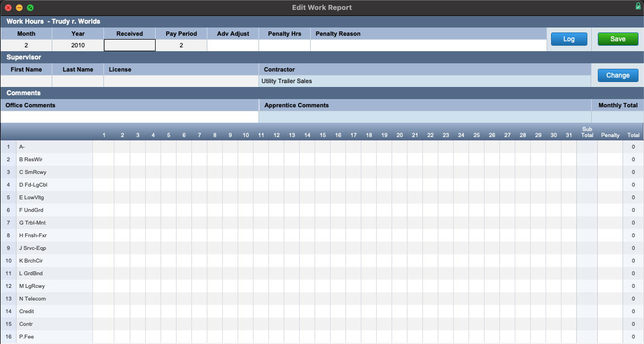Click the Year field showing 2010
Screen dimensions: 644x344
pyautogui.click(x=78, y=46)
